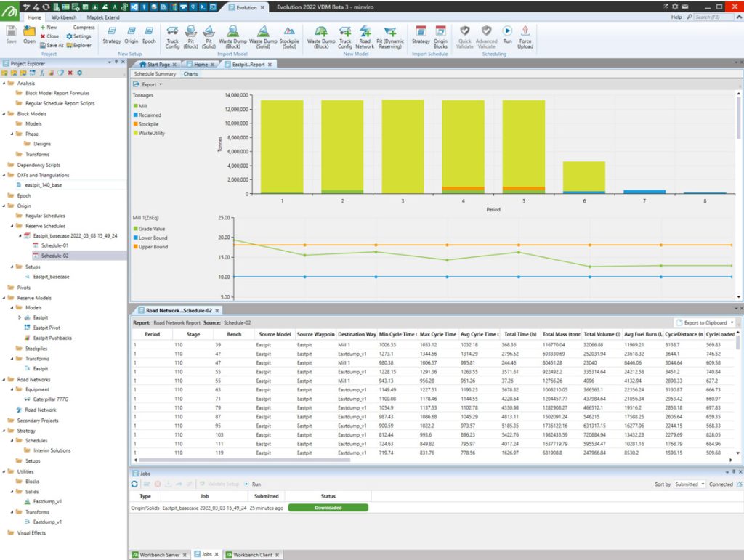Click the WasteUtility legend color swatch
Screen dimensions: 744x560
point(136,133)
